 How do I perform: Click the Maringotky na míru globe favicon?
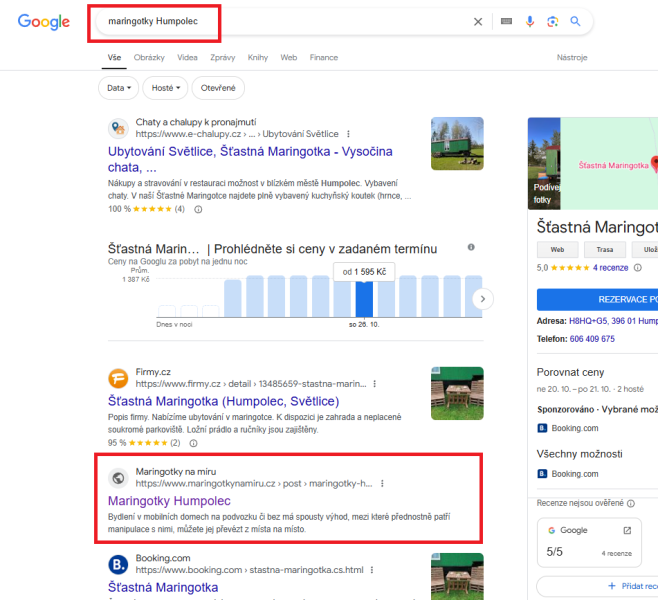click(x=118, y=478)
